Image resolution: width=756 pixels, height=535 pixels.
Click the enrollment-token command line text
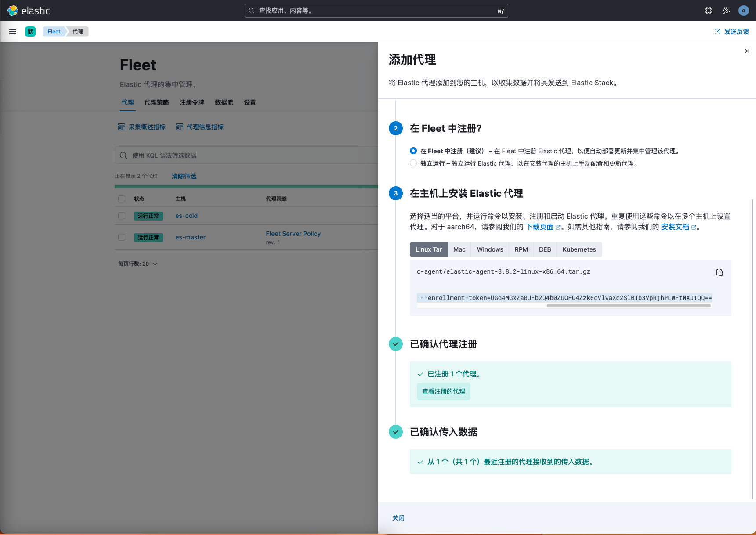pyautogui.click(x=564, y=298)
